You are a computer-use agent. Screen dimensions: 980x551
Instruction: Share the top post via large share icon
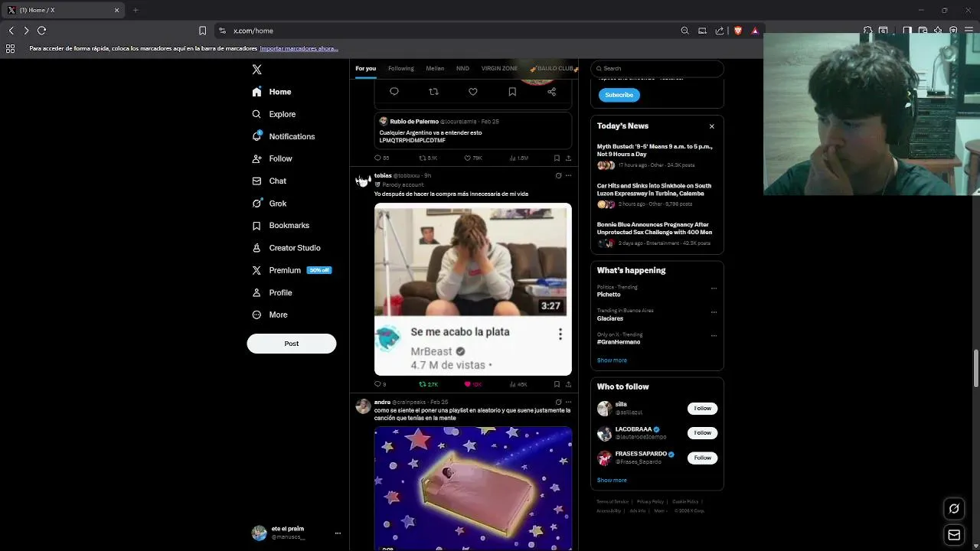(x=551, y=92)
